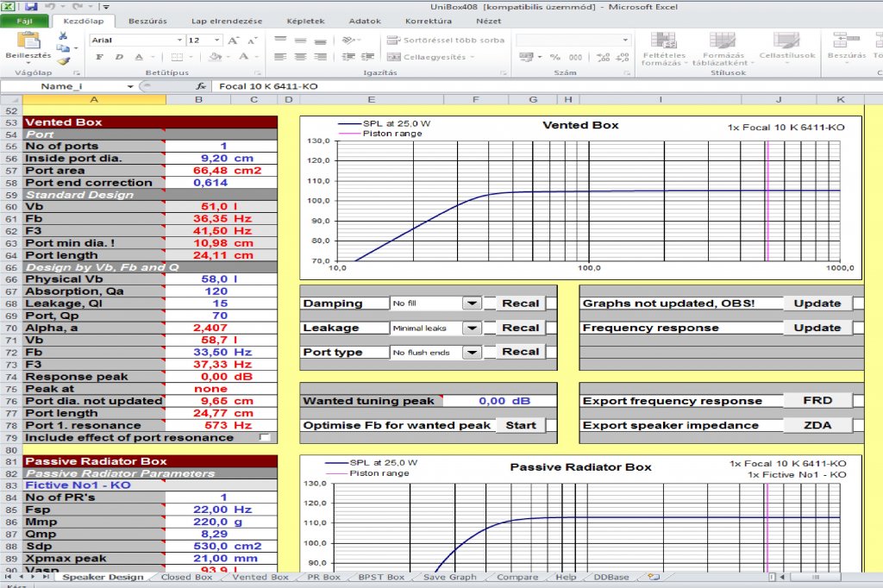
Task: Open the Fájl tab
Action: coord(25,21)
